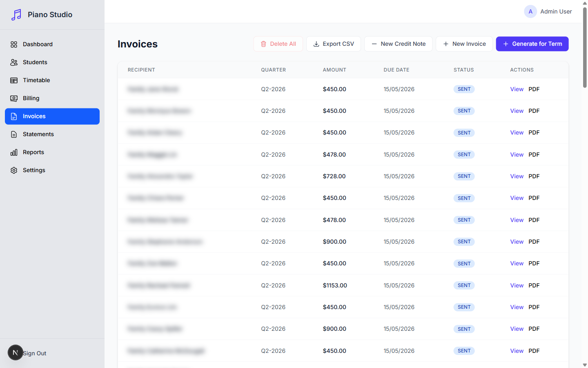Viewport: 588px width, 368px height.
Task: Click the Invoices document icon in sidebar
Action: [x=14, y=116]
